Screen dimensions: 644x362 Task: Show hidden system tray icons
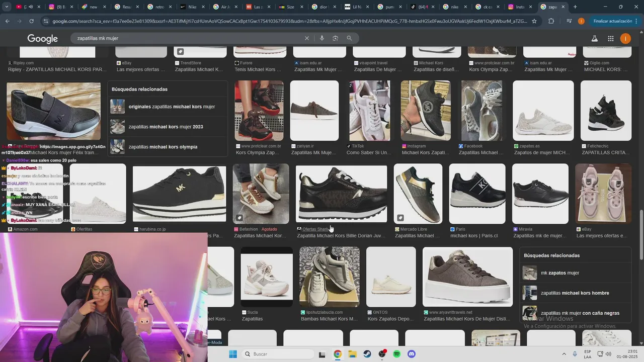(563, 354)
